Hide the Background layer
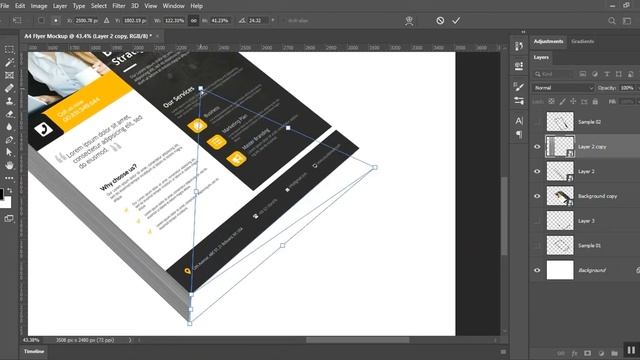 (x=537, y=270)
